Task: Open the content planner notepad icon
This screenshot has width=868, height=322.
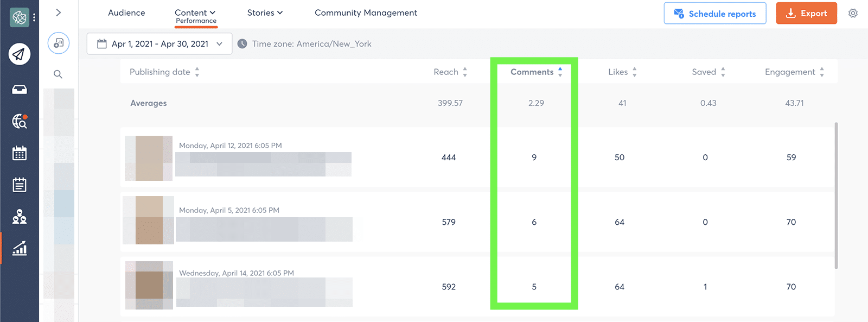Action: 20,185
